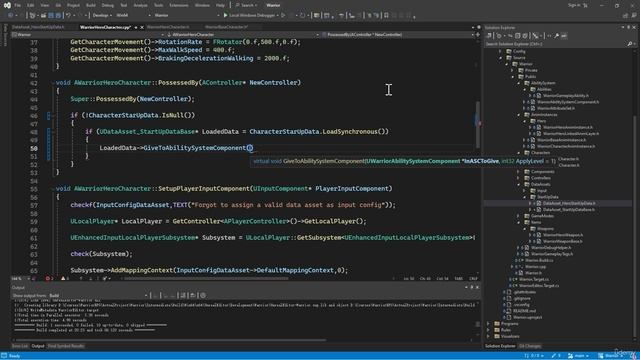Select WarriorGameplayTags.h in Solution Explorer
Screen dimensions: 640x360
552,254
